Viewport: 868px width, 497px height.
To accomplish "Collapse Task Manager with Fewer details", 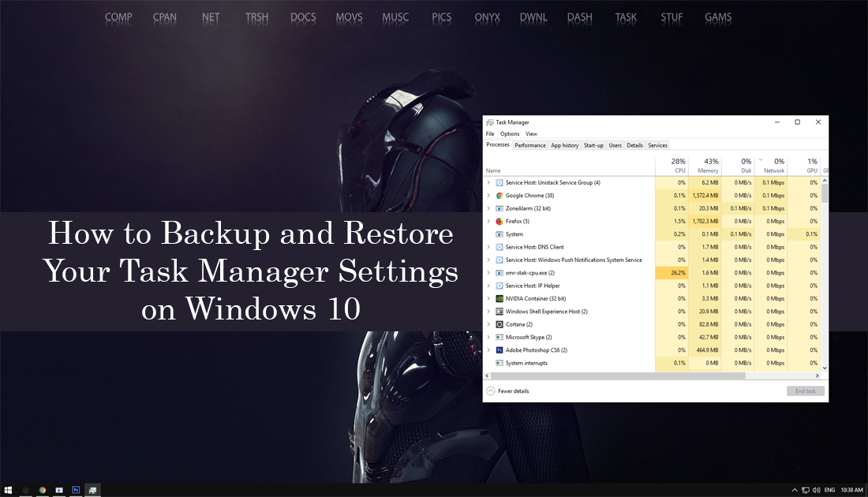I will (507, 391).
